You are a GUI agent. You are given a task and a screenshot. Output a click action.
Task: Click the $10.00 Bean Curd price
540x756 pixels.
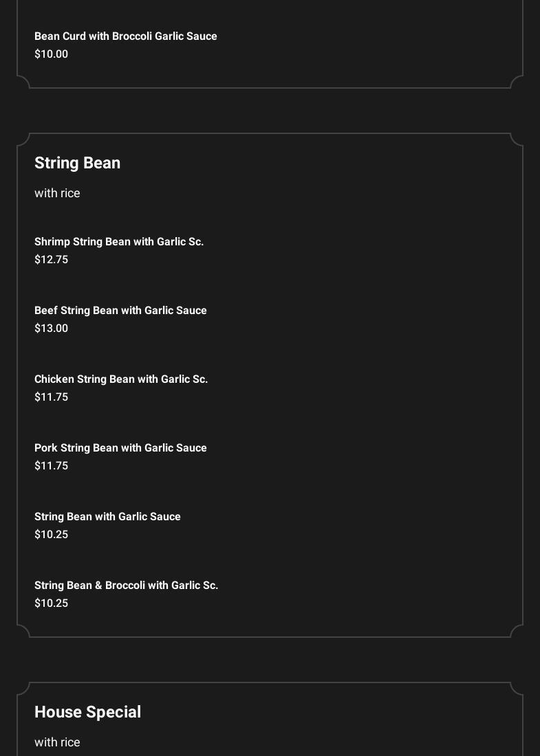(x=51, y=54)
